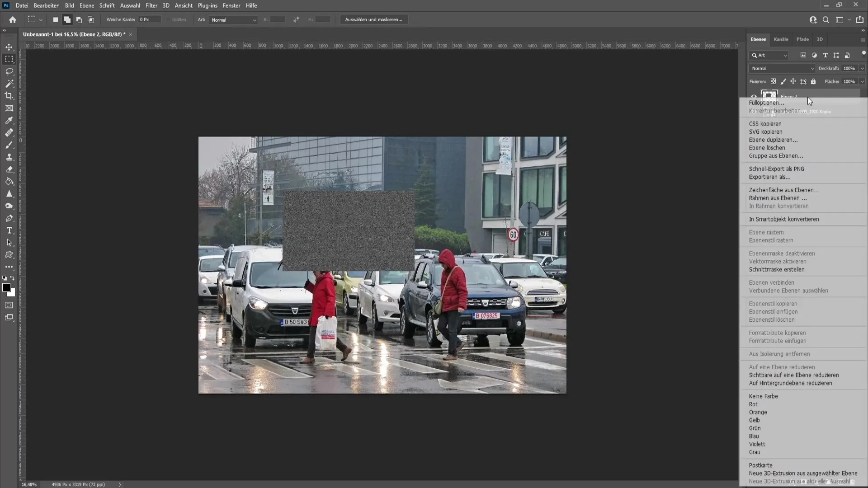Toggle type layer filter icon
Screen dimensions: 868x488
[x=826, y=55]
